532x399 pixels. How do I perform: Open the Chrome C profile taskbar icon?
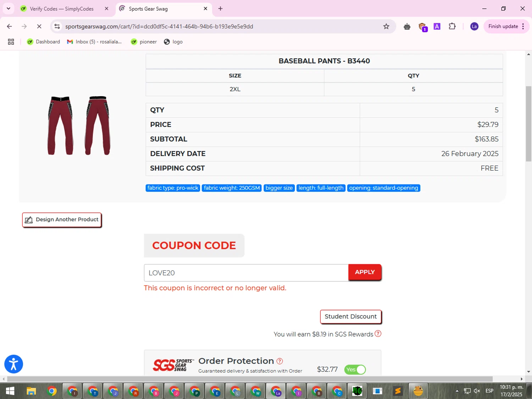(x=337, y=391)
